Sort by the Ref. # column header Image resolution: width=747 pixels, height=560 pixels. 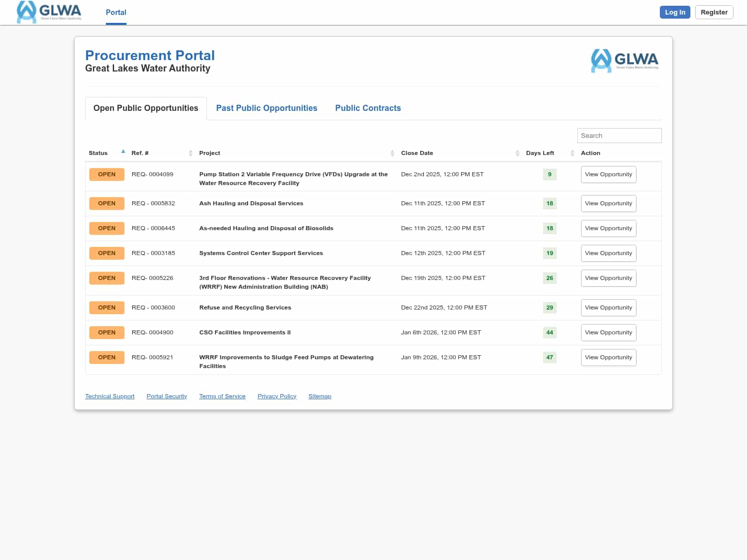(x=140, y=153)
